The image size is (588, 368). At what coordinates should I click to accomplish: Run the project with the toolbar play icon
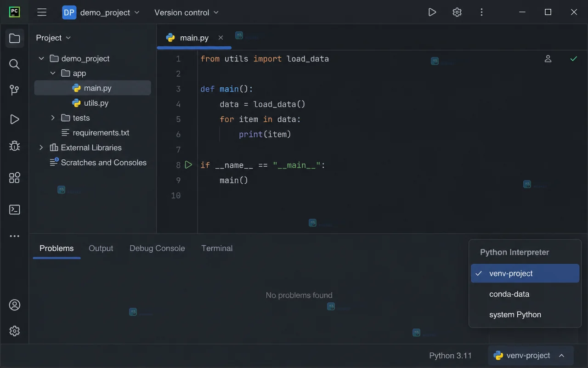[x=432, y=12]
